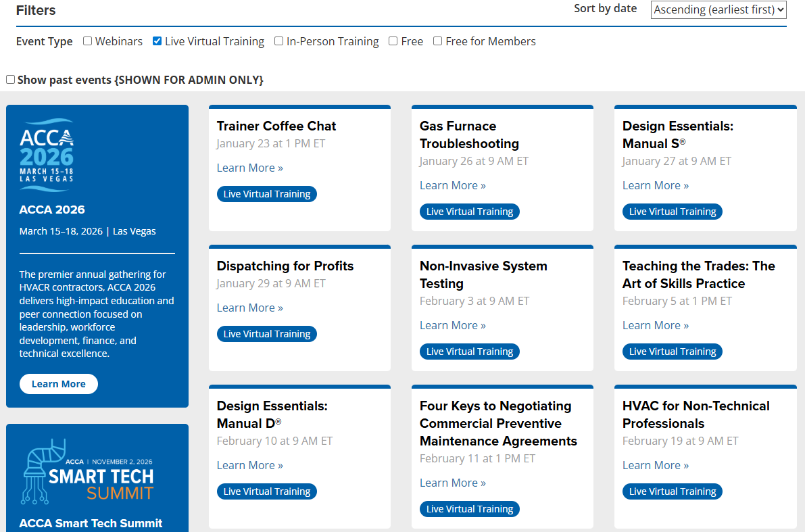Click Learn More under Gas Furnace Troubleshooting
Viewport: 805px width, 532px height.
coord(453,185)
